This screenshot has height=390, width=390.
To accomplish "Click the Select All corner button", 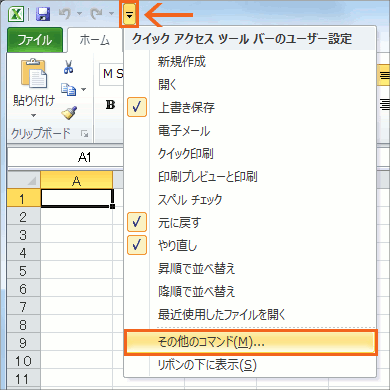I will (24, 180).
